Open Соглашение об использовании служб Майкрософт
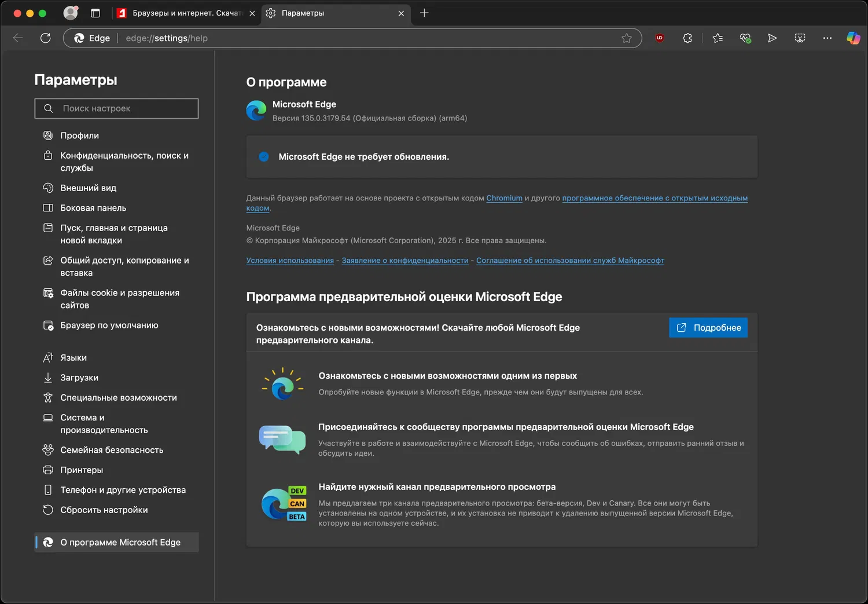The image size is (868, 604). tap(570, 261)
